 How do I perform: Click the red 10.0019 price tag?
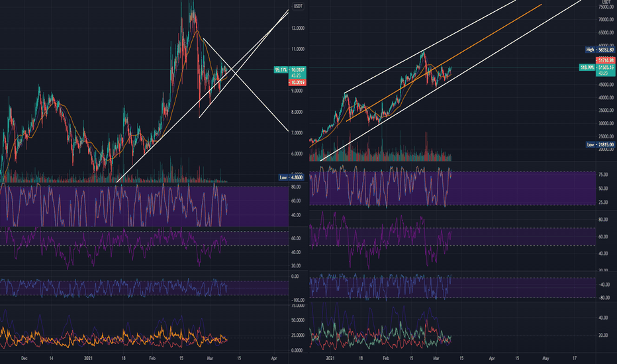[x=297, y=83]
